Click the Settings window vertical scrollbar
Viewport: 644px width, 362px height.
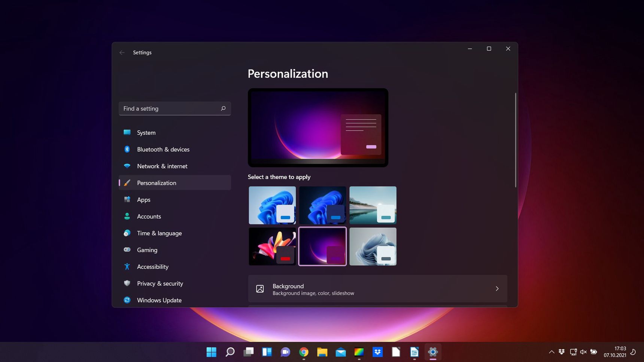[x=516, y=140]
